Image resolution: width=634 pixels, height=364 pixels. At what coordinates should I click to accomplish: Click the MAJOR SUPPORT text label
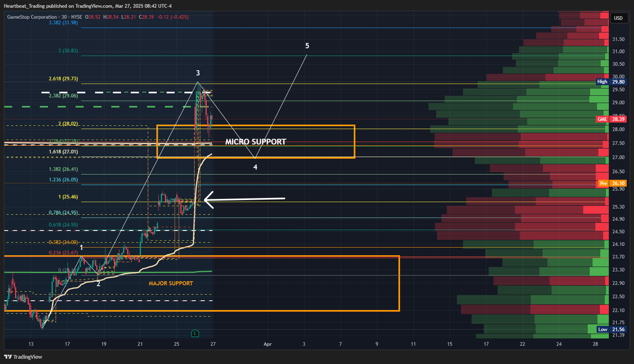click(171, 283)
